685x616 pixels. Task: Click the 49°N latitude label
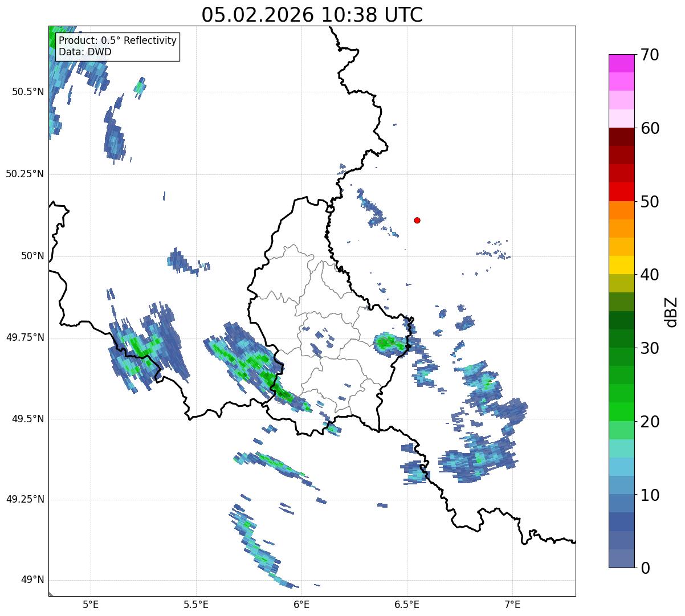(x=32, y=580)
